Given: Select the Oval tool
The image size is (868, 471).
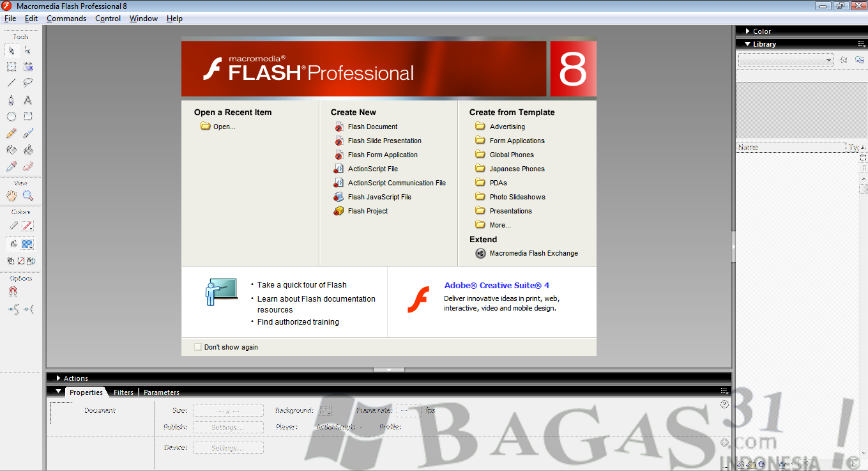Looking at the screenshot, I should (11, 116).
